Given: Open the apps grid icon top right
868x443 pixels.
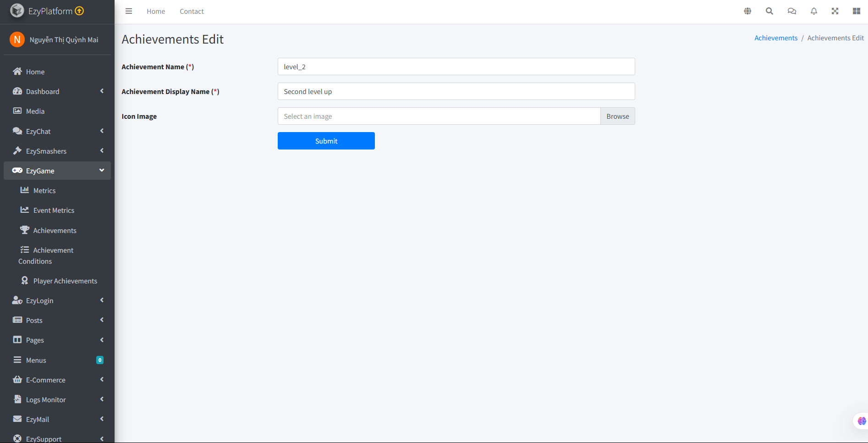Looking at the screenshot, I should [857, 11].
